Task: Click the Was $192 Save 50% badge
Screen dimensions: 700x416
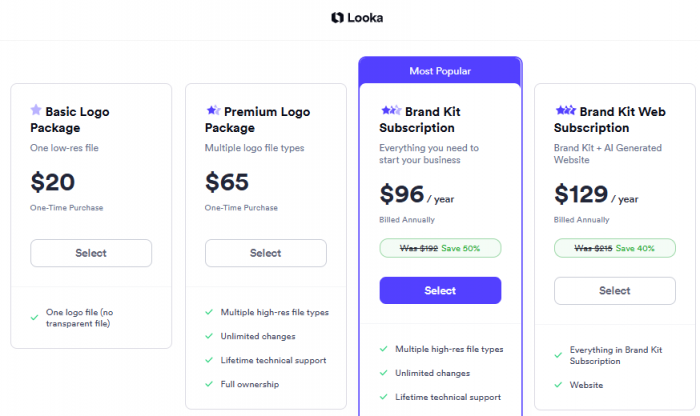Action: click(440, 248)
